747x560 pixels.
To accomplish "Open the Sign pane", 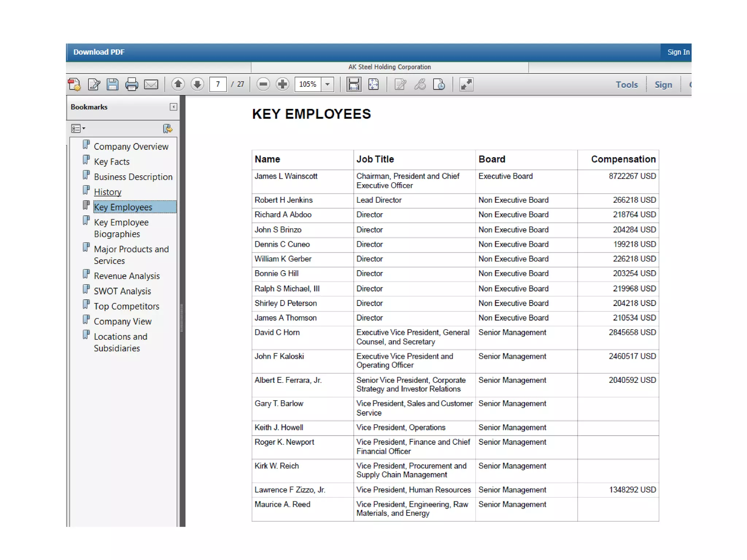I will pyautogui.click(x=663, y=85).
